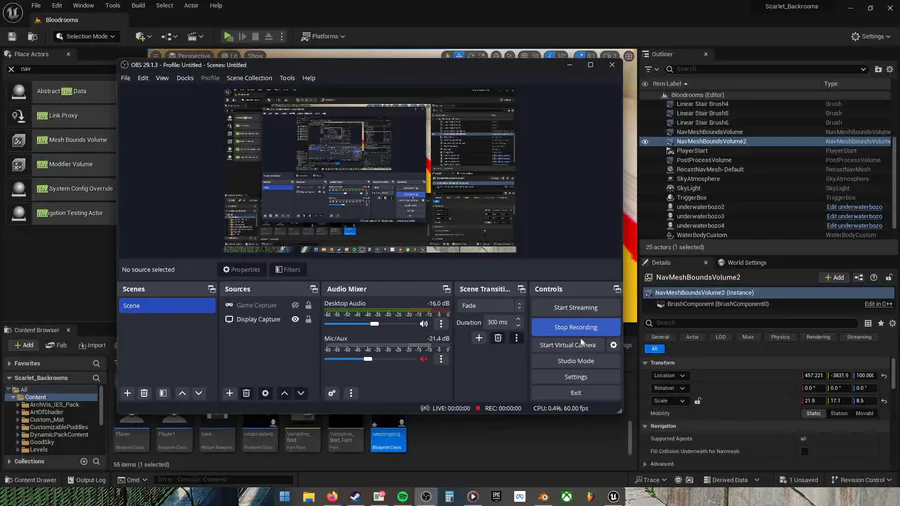The image size is (900, 506).
Task: Add a new scene in OBS Scenes dock
Action: [x=127, y=393]
